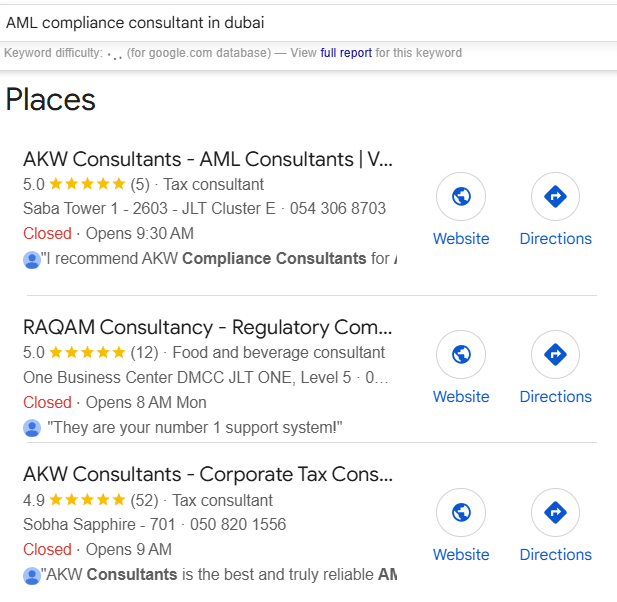
Task: Click reviewer avatar beside AKW Compliance review
Action: [x=32, y=260]
